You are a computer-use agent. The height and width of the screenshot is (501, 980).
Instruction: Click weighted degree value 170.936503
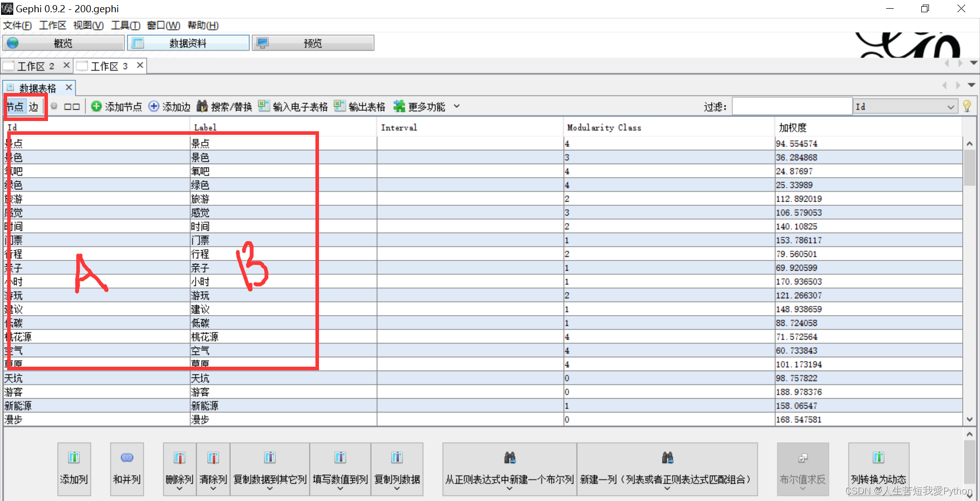pyautogui.click(x=799, y=282)
